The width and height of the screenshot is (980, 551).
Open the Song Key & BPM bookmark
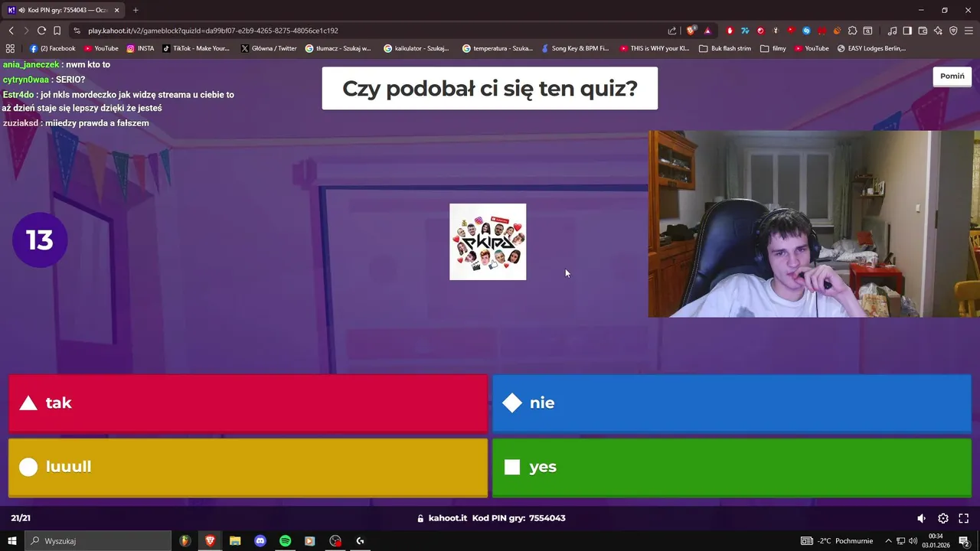574,48
